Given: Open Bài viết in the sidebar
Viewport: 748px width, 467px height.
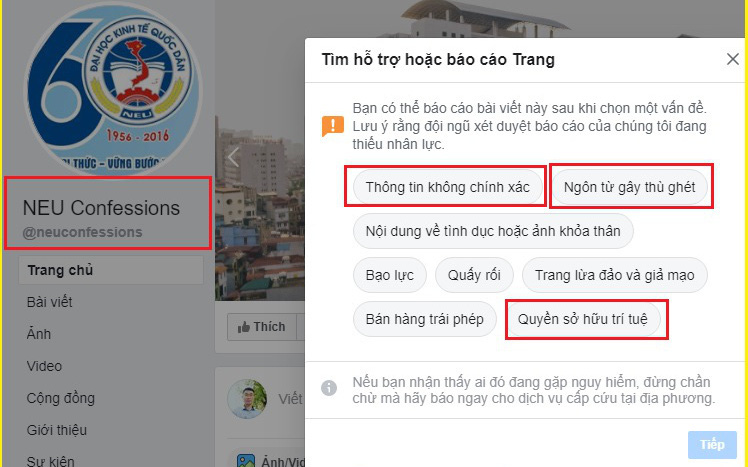Looking at the screenshot, I should 50,302.
